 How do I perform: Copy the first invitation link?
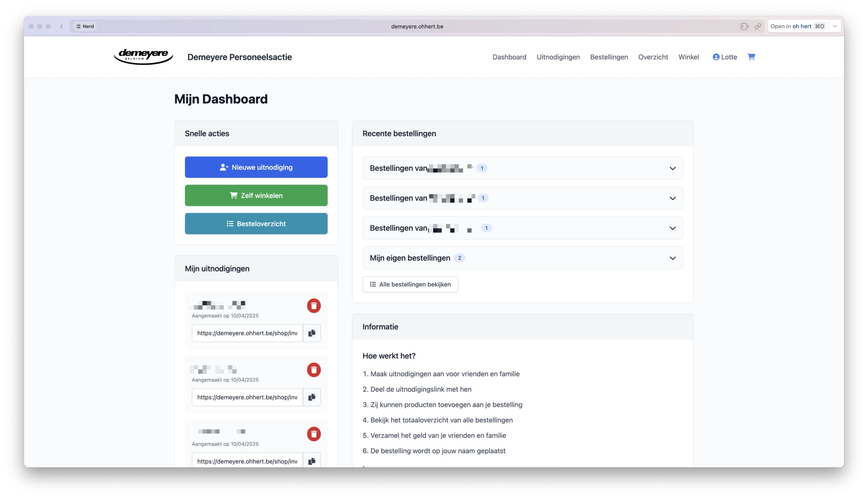[x=312, y=333]
